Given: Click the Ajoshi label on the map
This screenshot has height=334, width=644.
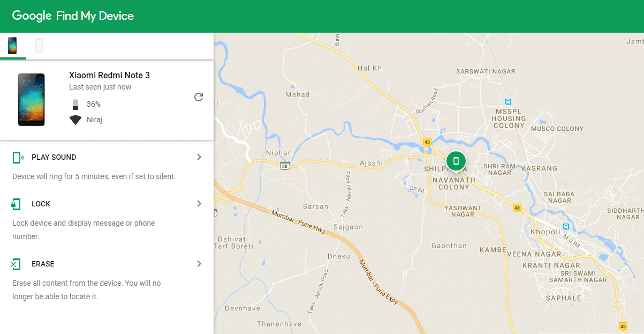Looking at the screenshot, I should (x=372, y=163).
